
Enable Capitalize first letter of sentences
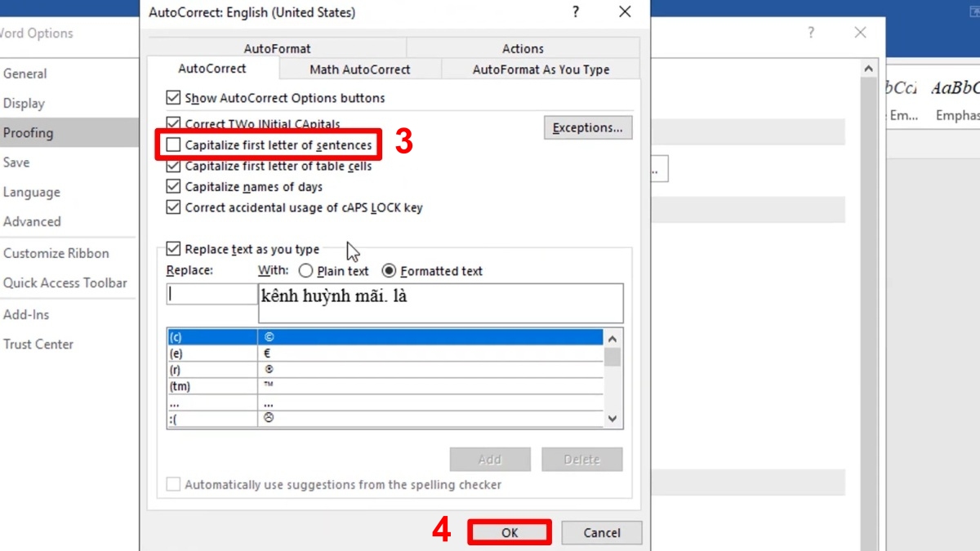pos(173,144)
